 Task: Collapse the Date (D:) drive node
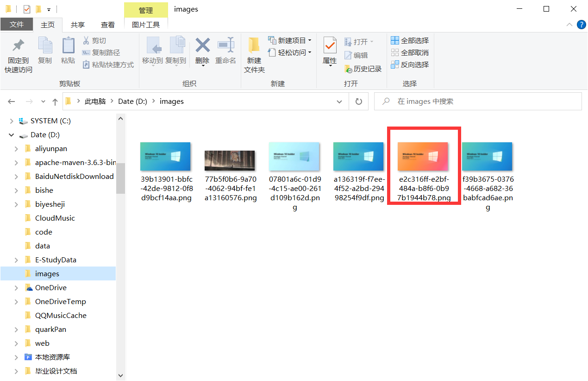point(11,135)
